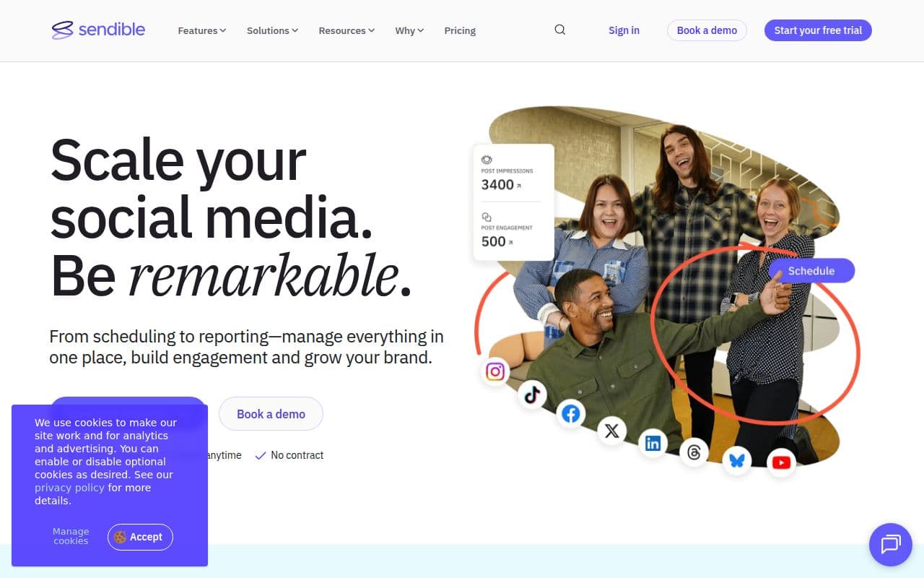Click the YouTube icon
The width and height of the screenshot is (924, 578).
point(781,462)
